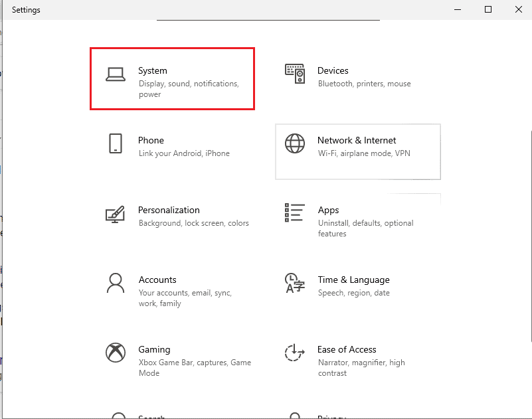
Task: Close the Settings window
Action: click(519, 9)
